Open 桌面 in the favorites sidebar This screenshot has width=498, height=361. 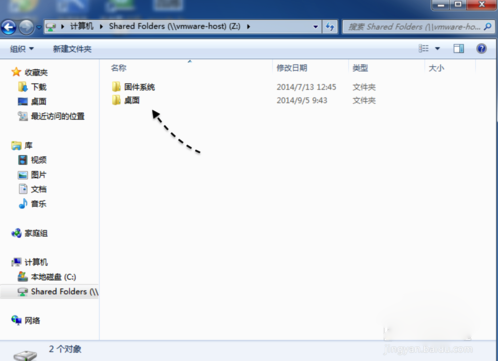[x=39, y=101]
